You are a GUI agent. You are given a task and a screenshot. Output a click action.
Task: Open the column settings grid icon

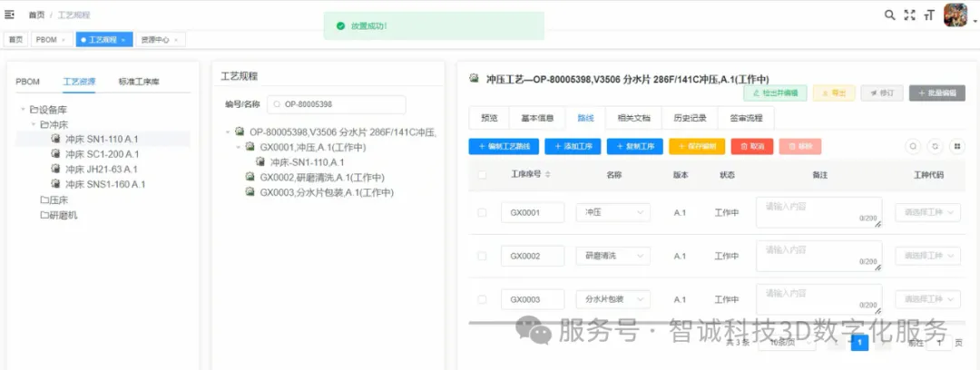(x=956, y=146)
